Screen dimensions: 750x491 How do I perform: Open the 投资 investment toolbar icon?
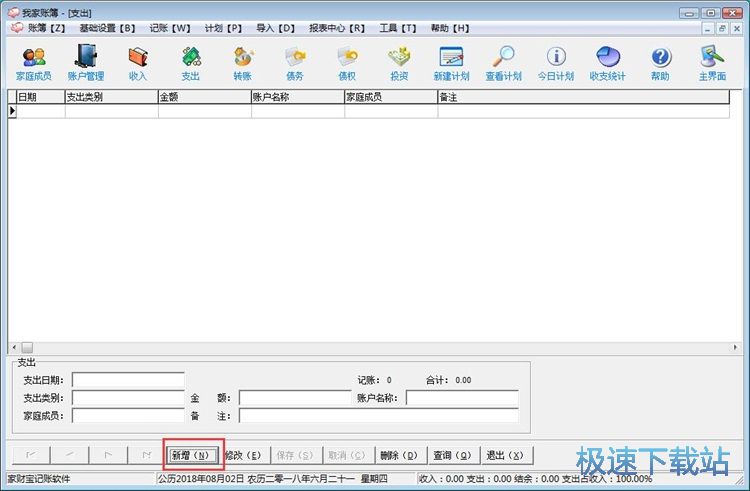click(x=399, y=64)
